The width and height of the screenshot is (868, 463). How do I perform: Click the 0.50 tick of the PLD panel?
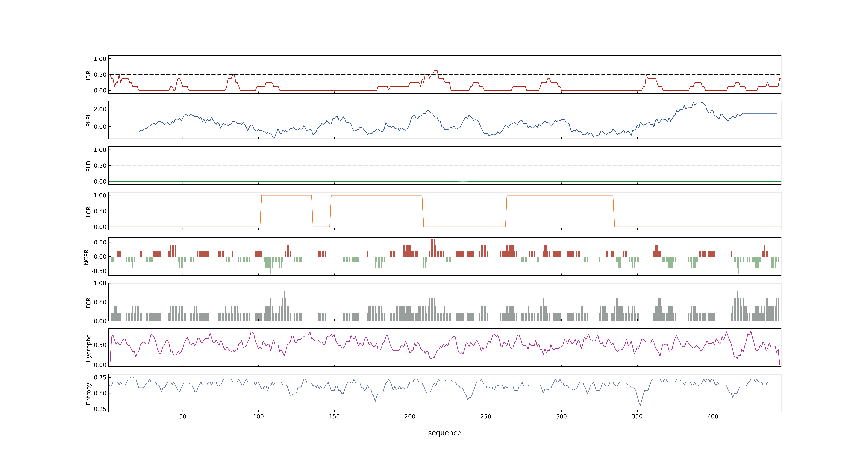click(100, 166)
